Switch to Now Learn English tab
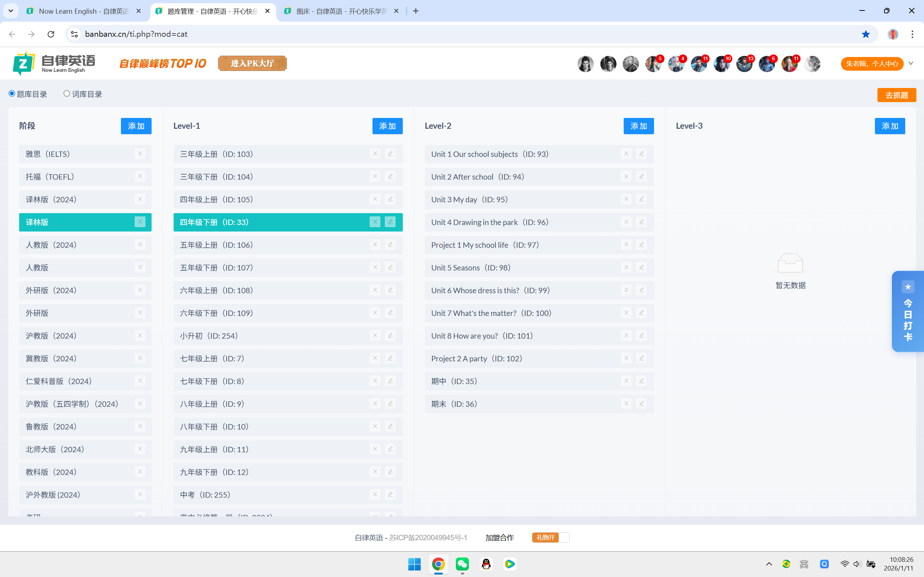The width and height of the screenshot is (924, 577). 83,11
